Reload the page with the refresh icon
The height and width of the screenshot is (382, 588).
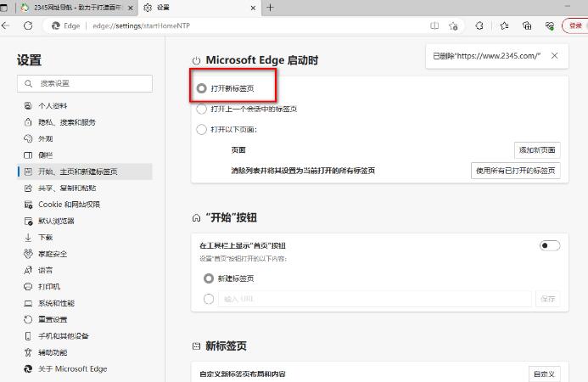click(x=28, y=26)
